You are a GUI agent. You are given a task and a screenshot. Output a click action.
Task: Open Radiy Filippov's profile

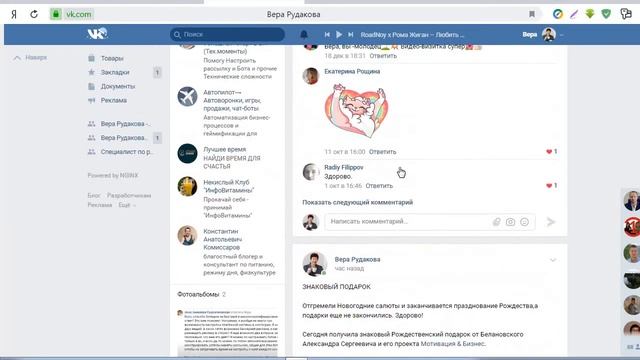click(344, 167)
